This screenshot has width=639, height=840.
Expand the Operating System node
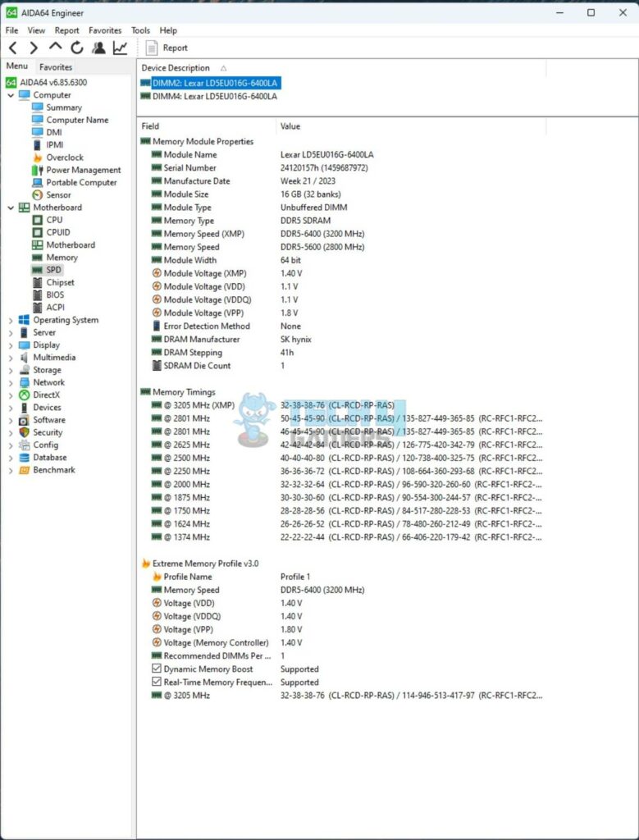point(11,321)
